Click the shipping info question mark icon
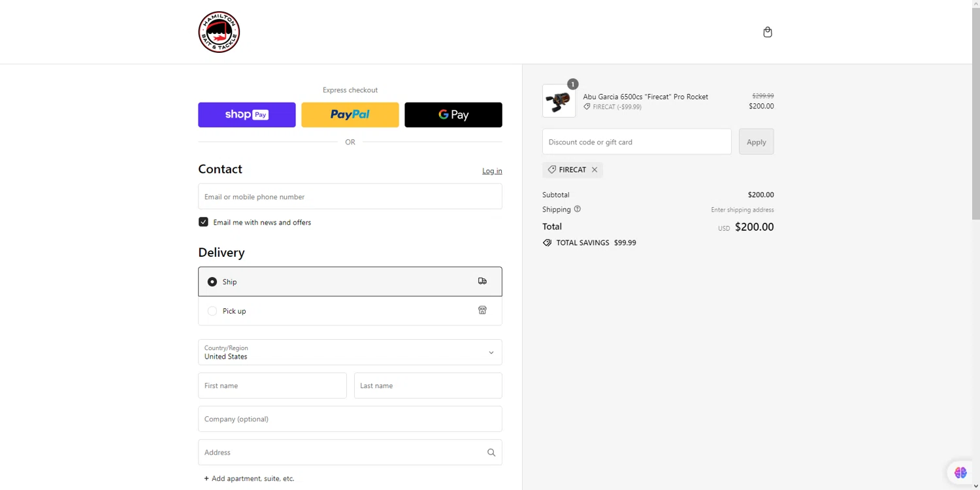Viewport: 980px width, 490px height. [577, 209]
